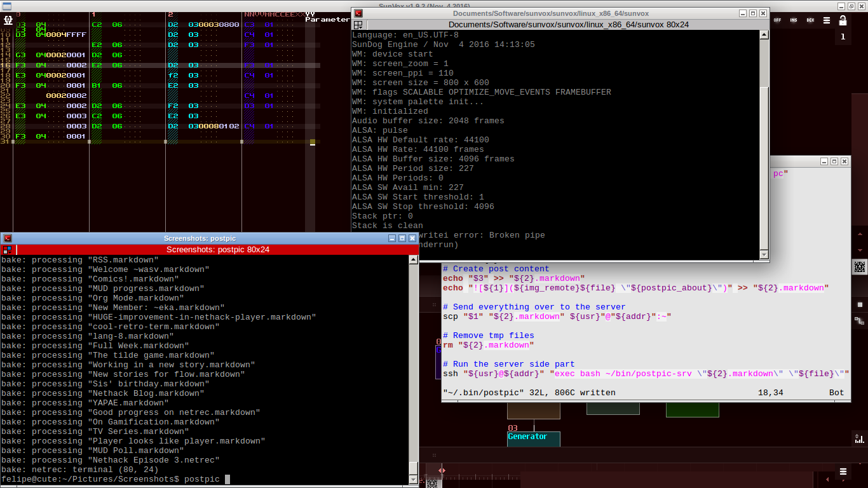Select the Generator module 03
Screen dimensions: 868x488
[x=534, y=438]
